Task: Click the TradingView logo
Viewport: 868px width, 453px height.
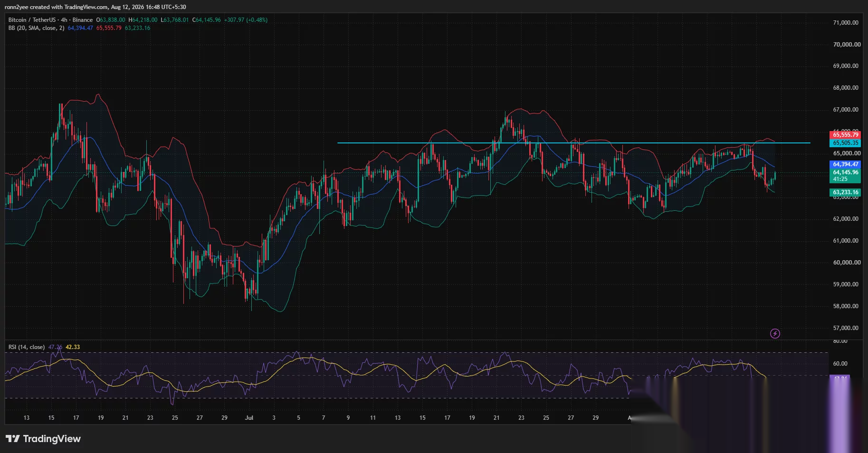Action: [x=43, y=439]
